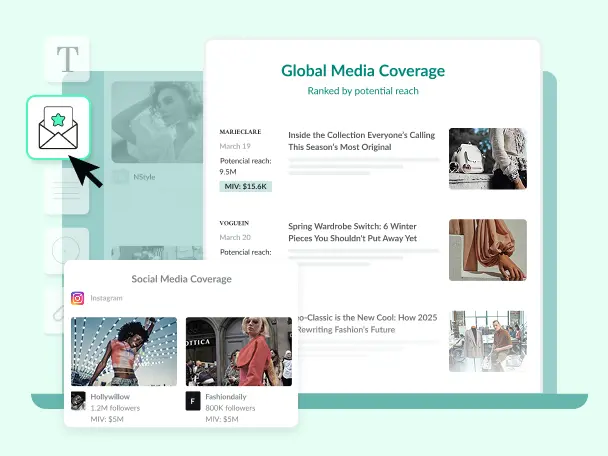View the fashion studio article thumbnail
Image resolution: width=608 pixels, height=456 pixels.
click(x=487, y=340)
